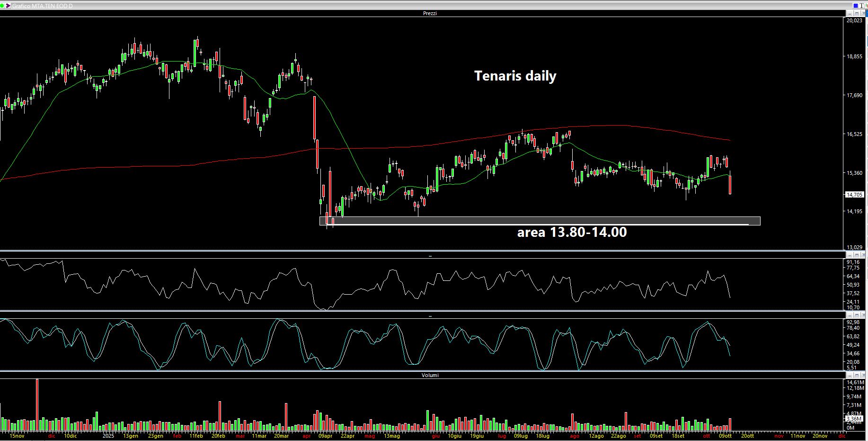Click the 92,98 stochastic axis value
868x441 pixels.
click(x=853, y=322)
